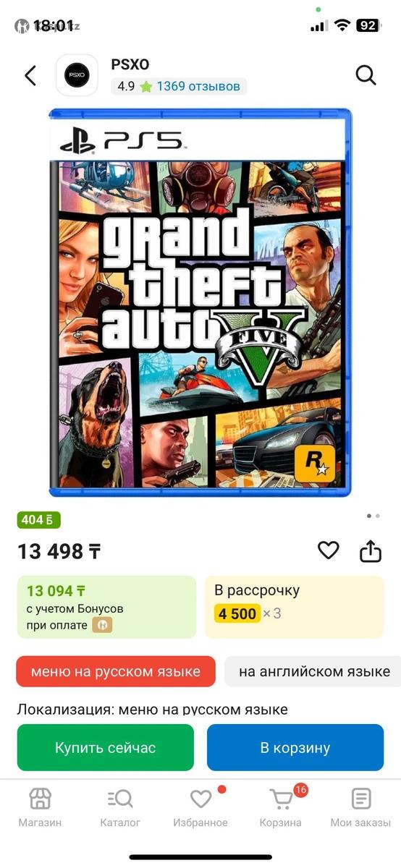Open the В рассрочку installment panel
Viewport: 401px width, 868px height.
(x=295, y=607)
